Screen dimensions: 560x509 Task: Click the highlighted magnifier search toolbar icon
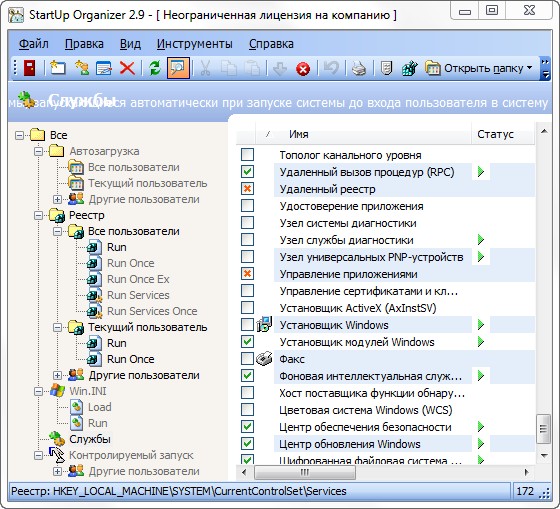[x=178, y=68]
